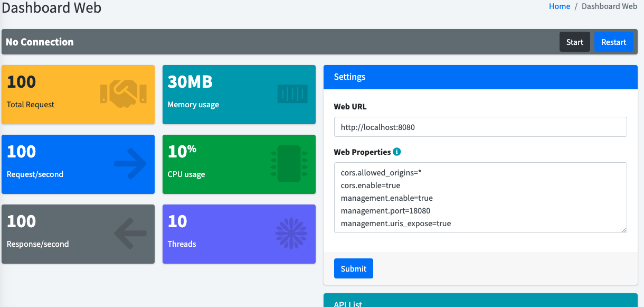Click the Web Properties textarea corner grip
Image resolution: width=644 pixels, height=307 pixels.
623,229
